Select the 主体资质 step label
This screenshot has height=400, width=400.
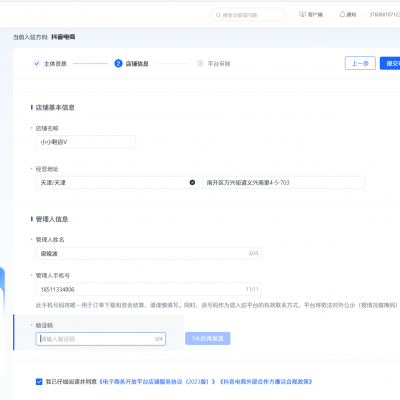[x=55, y=64]
